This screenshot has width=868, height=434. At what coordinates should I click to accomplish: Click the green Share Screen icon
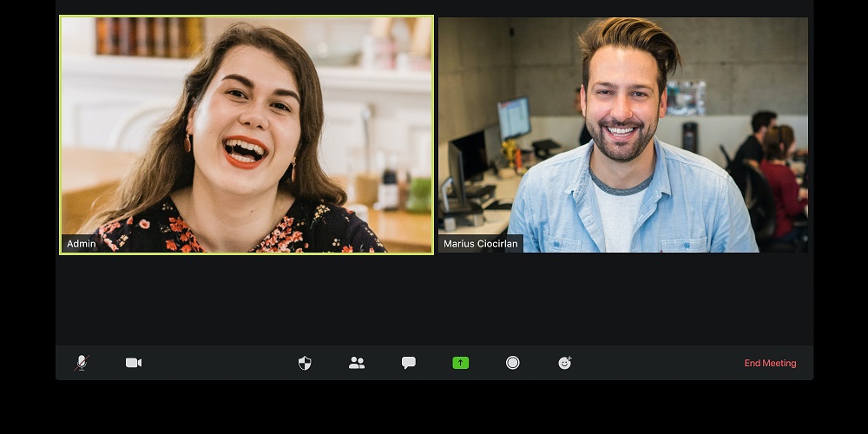coord(461,363)
